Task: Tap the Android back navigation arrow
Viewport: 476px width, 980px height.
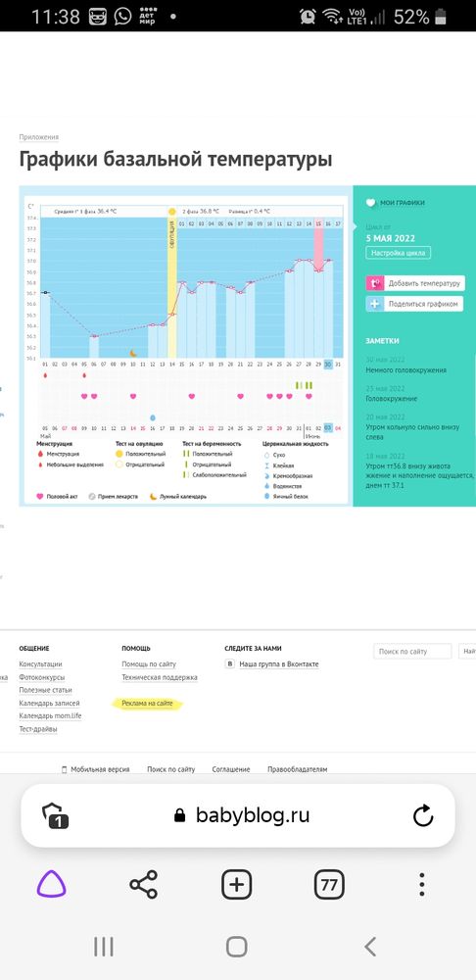Action: (370, 947)
